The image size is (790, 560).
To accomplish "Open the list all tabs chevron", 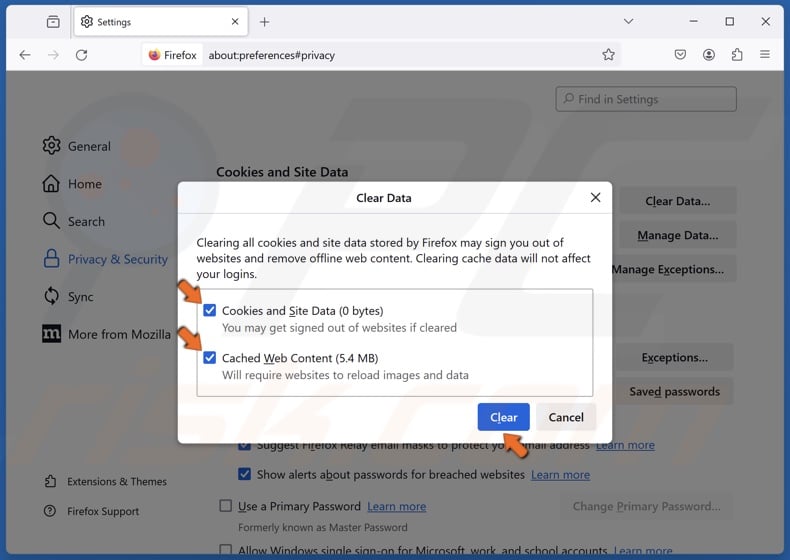I will [x=628, y=21].
